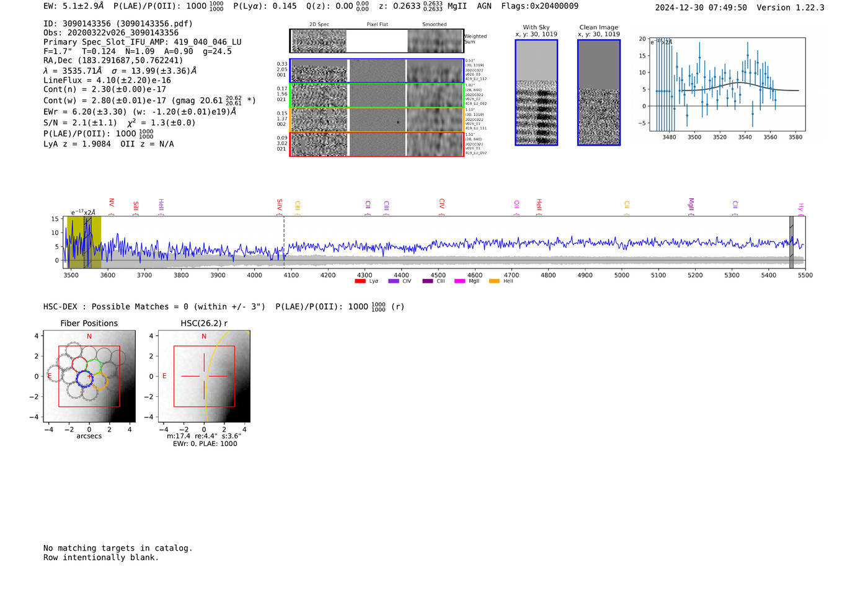Viewport: 868px width, 591px height.
Task: Click the purple CIV legend swatch
Action: [393, 282]
